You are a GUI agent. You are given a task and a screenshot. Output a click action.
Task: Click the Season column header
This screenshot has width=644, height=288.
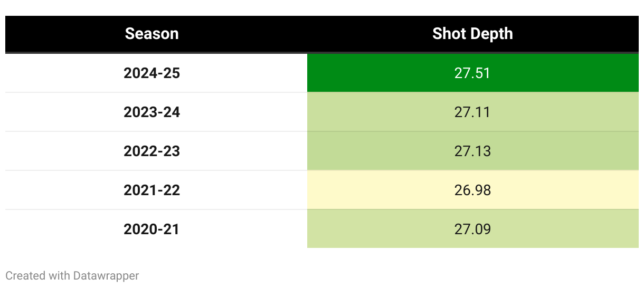pos(152,34)
